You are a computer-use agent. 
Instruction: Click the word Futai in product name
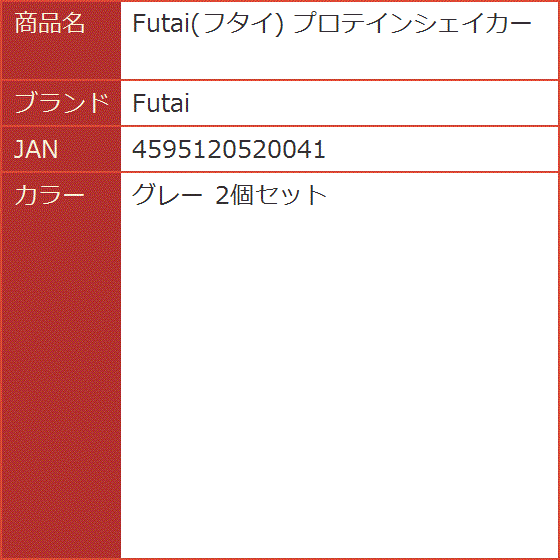(161, 23)
